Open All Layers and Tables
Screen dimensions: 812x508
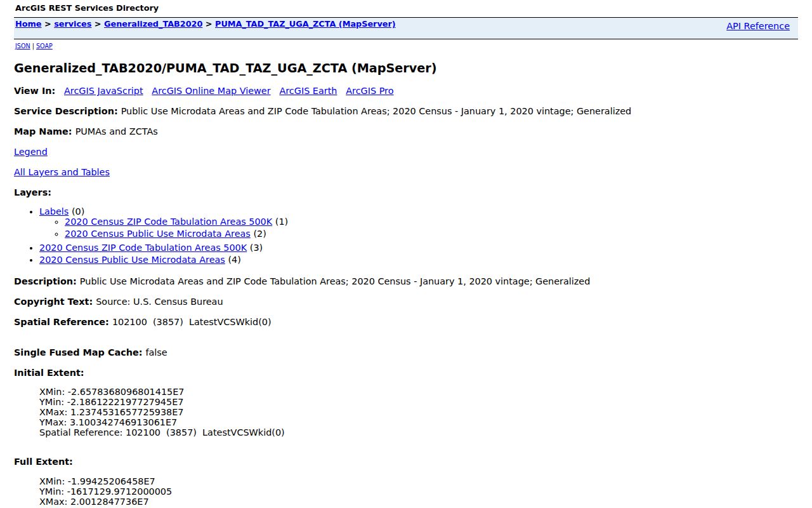(x=62, y=172)
